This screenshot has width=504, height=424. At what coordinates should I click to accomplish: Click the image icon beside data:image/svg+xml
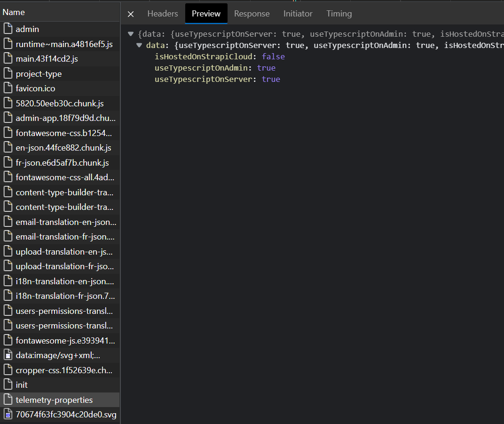(x=8, y=355)
